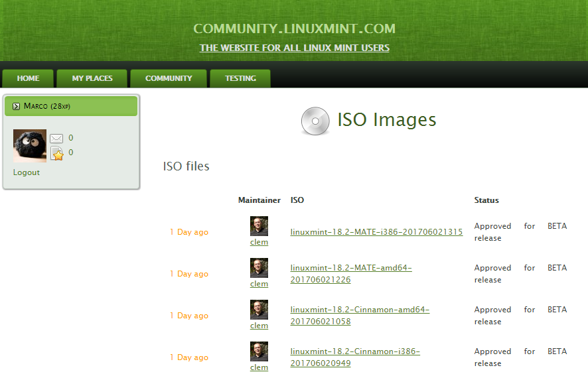588x376 pixels.
Task: Click the CD disc icon beside ISO Images
Action: [x=315, y=121]
